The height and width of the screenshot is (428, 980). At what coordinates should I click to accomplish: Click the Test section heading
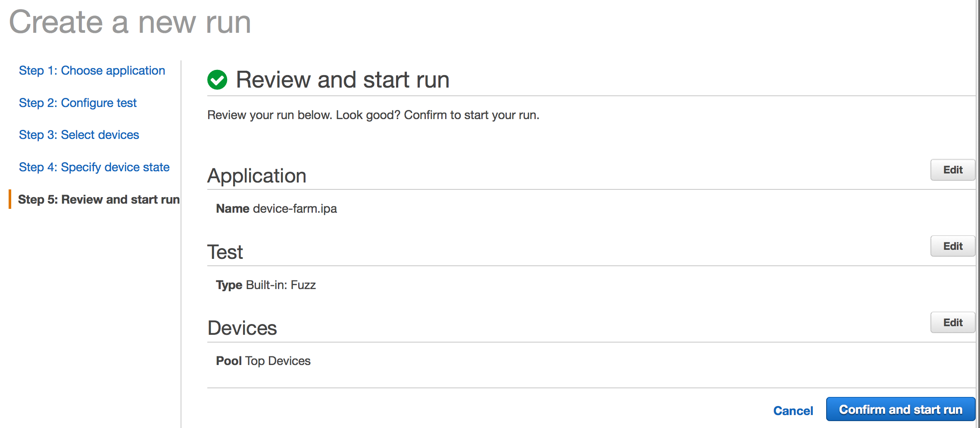(225, 252)
